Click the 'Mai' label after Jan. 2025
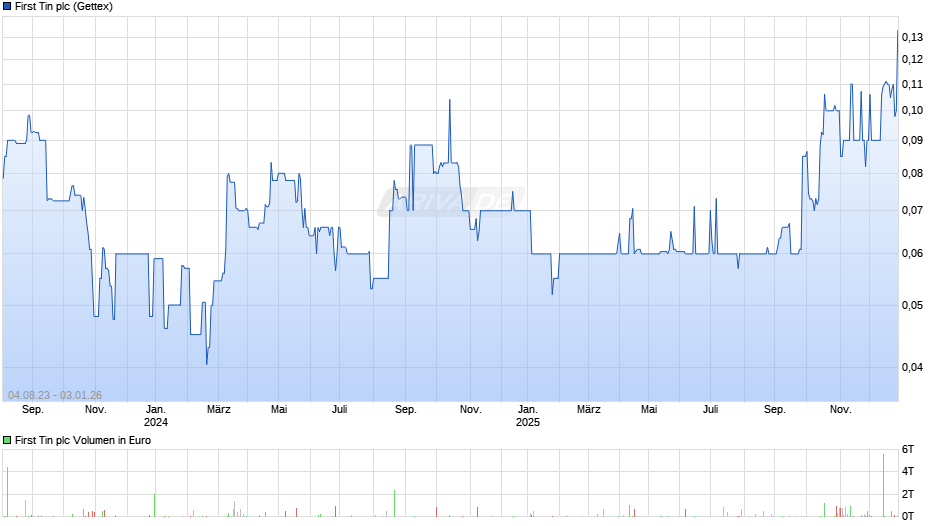The height and width of the screenshot is (526, 940). click(649, 410)
